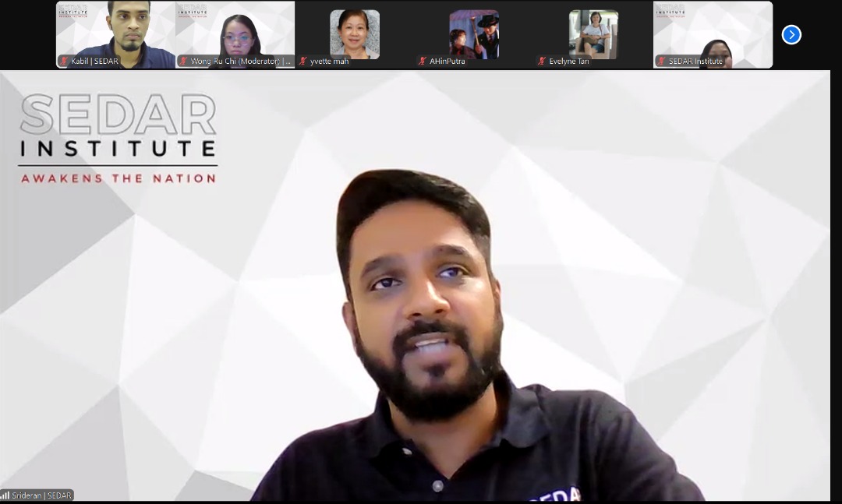This screenshot has height=504, width=842.
Task: Click muted microphone icon beside Evelyne Tan
Action: click(543, 62)
